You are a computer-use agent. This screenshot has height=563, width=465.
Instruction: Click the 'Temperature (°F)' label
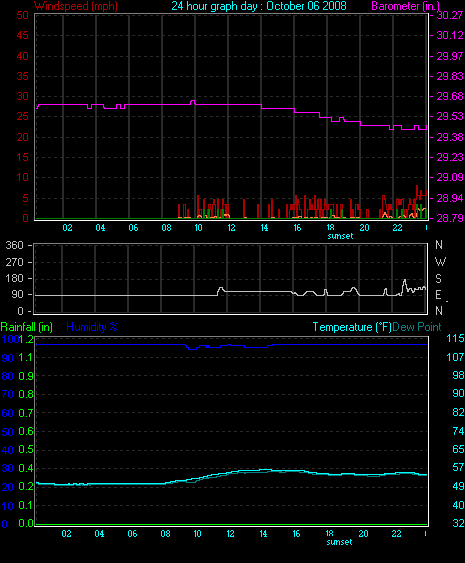pos(352,327)
